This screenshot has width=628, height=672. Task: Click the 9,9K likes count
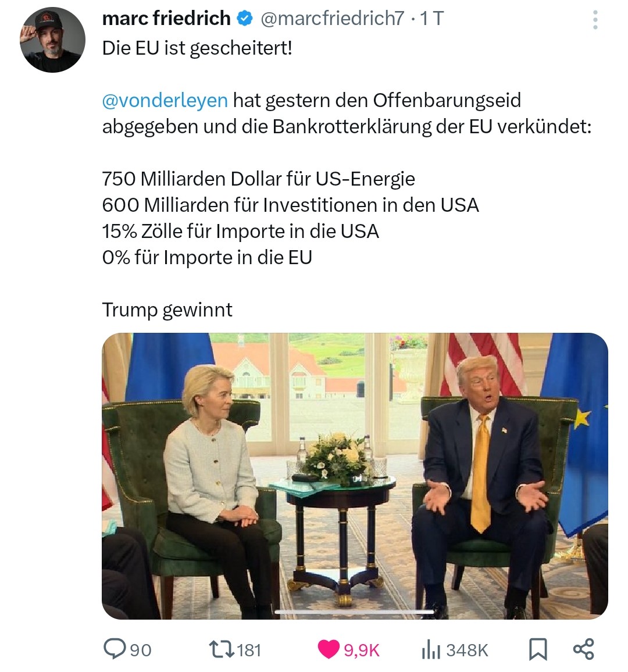(362, 650)
